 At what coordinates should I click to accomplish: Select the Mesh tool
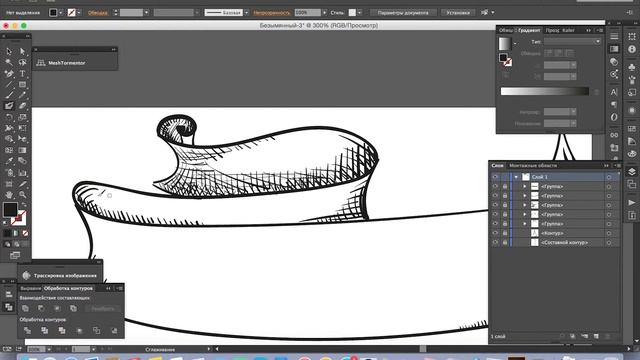pyautogui.click(x=9, y=150)
